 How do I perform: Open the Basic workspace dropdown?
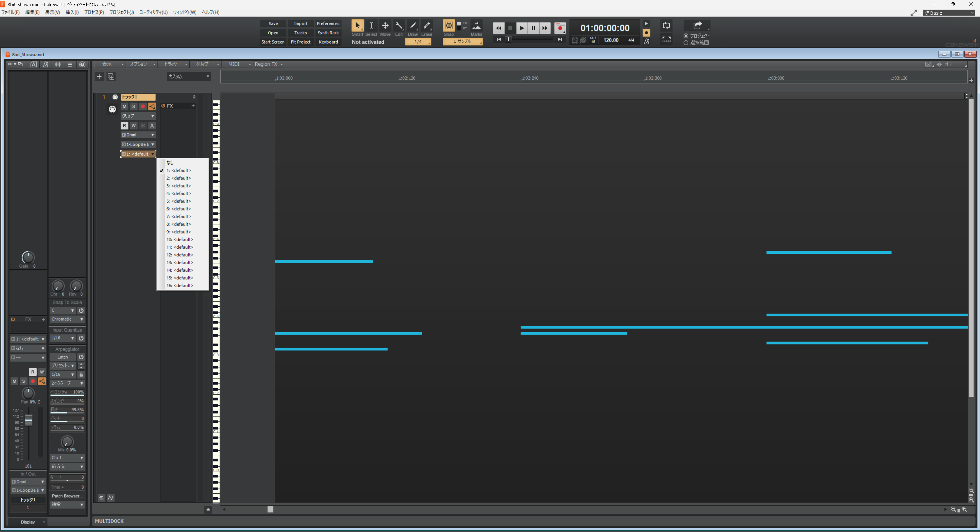949,13
